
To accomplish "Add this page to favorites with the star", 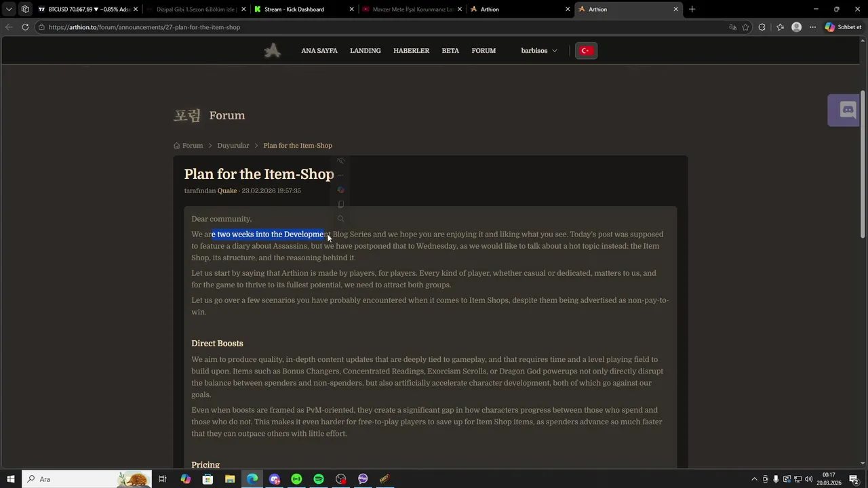I will (746, 27).
